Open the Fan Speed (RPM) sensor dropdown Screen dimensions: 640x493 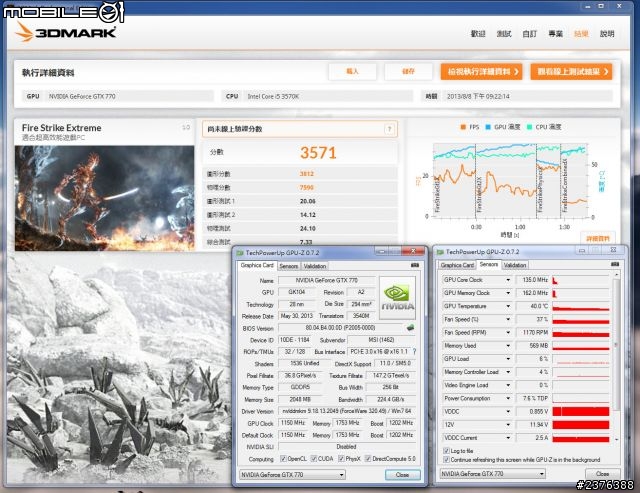click(508, 333)
